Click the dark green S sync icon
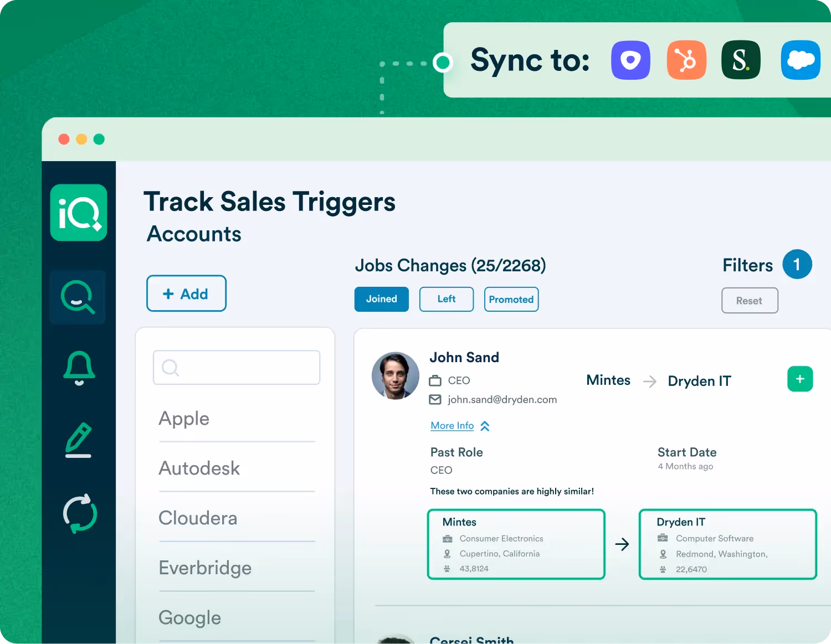This screenshot has height=644, width=831. [741, 60]
